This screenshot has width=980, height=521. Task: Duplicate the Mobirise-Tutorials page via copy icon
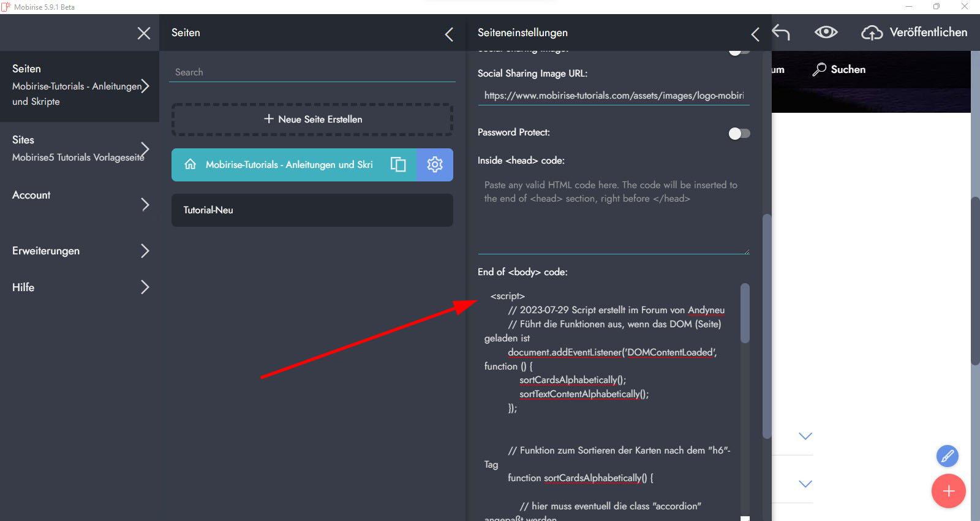pyautogui.click(x=398, y=164)
